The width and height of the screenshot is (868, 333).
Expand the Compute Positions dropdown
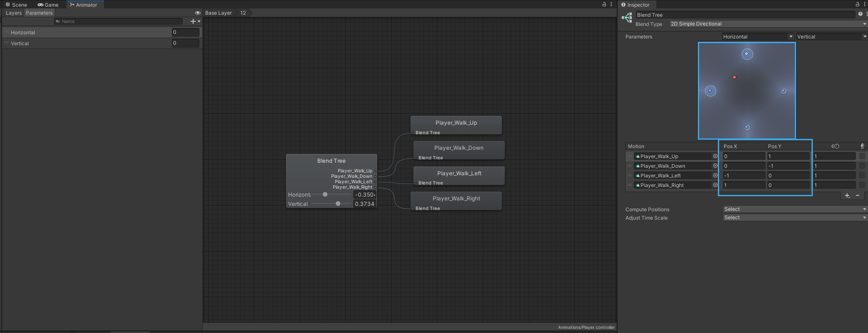pyautogui.click(x=794, y=209)
